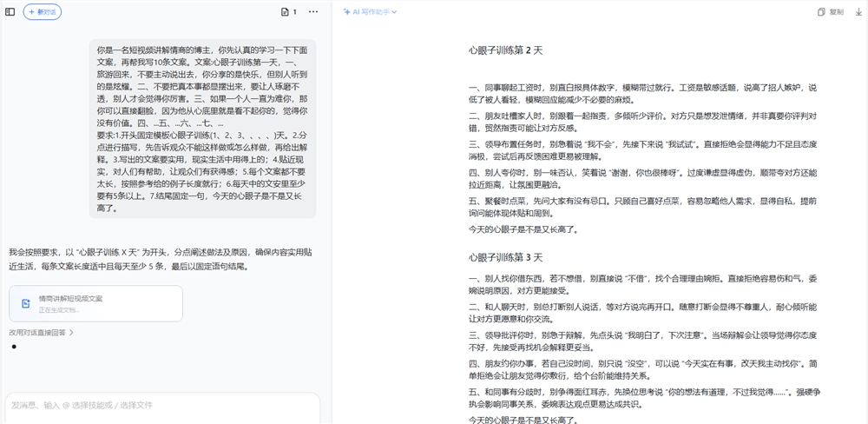868x424 pixels.
Task: Open the three-dot more options menu
Action: [x=313, y=12]
